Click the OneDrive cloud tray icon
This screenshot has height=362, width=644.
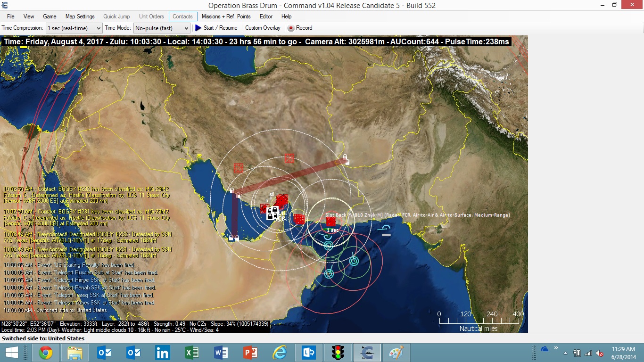[x=545, y=349]
